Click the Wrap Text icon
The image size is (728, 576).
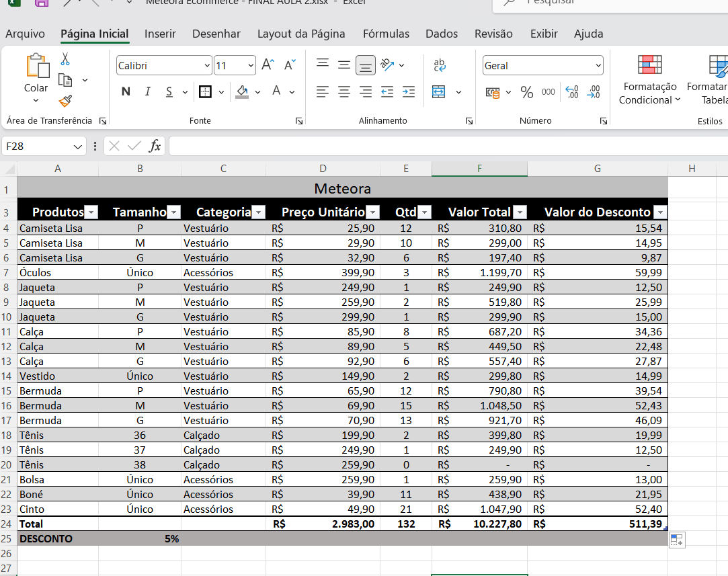point(440,65)
